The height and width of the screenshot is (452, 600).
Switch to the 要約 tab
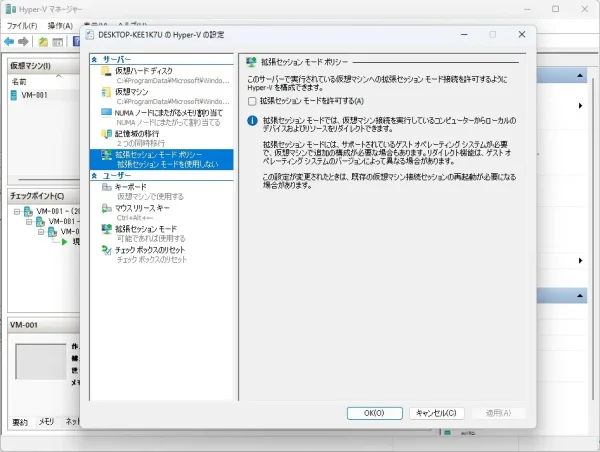click(x=20, y=422)
